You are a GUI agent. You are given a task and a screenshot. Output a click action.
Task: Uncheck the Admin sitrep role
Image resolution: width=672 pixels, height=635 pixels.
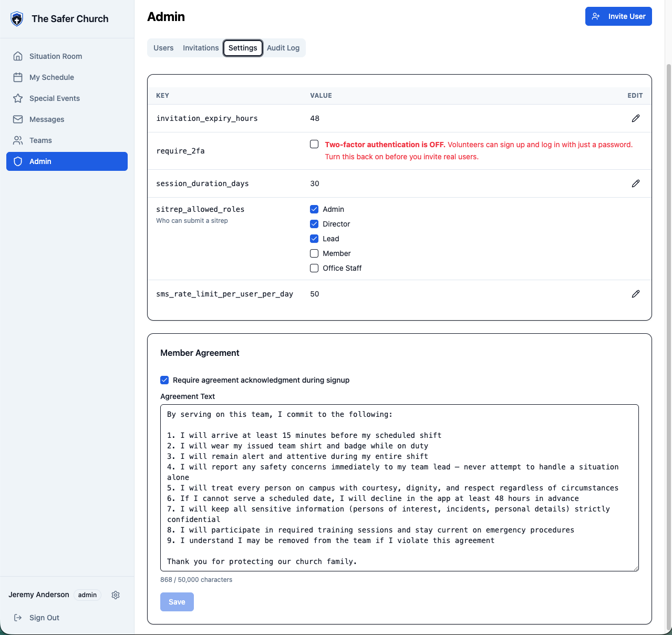(x=314, y=209)
